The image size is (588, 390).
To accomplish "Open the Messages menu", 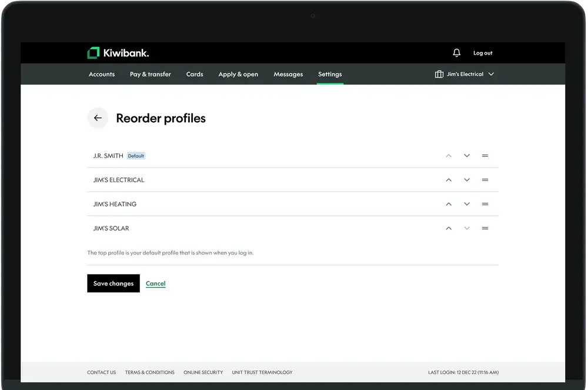I will (288, 74).
